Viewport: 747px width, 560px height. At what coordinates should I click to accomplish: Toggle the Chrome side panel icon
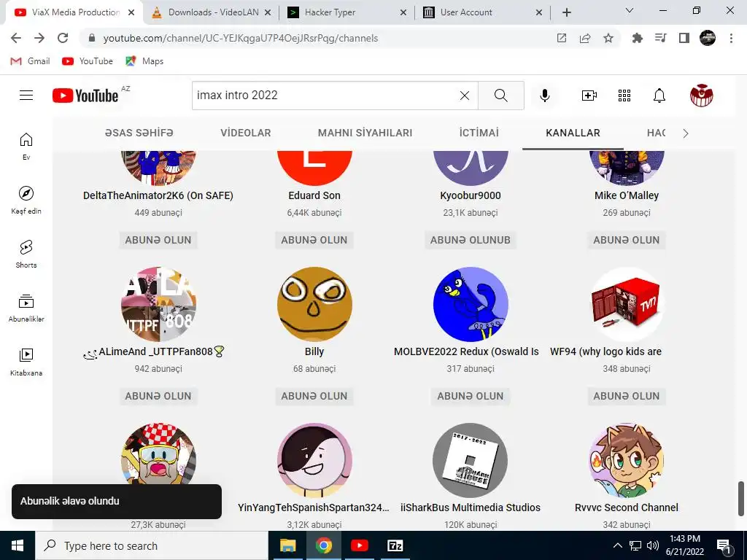(x=684, y=38)
